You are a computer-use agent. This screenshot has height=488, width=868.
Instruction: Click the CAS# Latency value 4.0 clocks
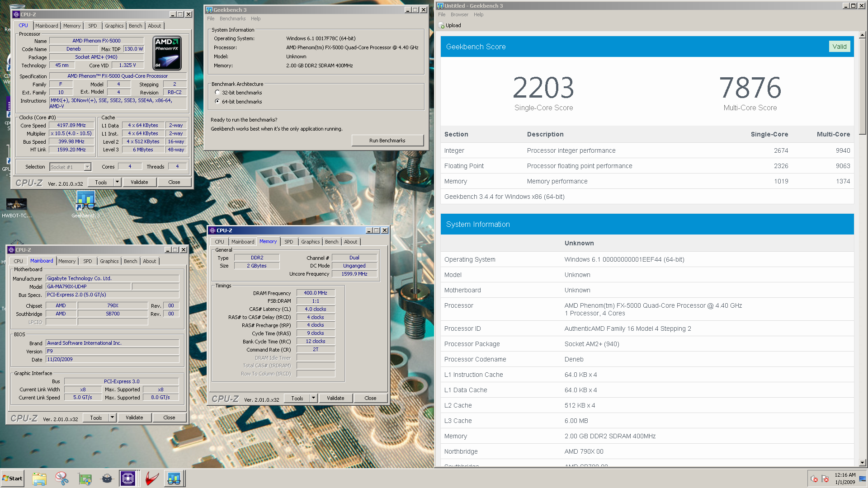click(x=316, y=310)
